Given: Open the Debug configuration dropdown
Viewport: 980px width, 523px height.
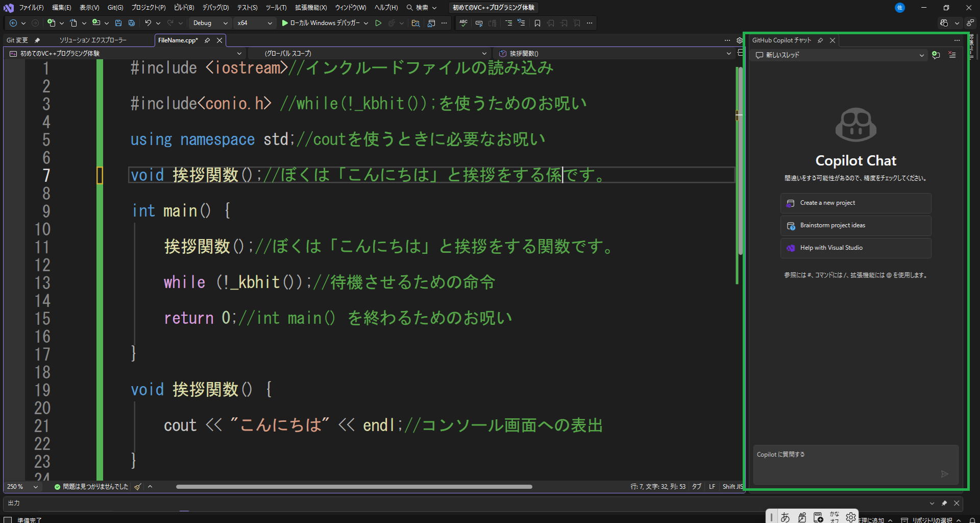Looking at the screenshot, I should (210, 23).
